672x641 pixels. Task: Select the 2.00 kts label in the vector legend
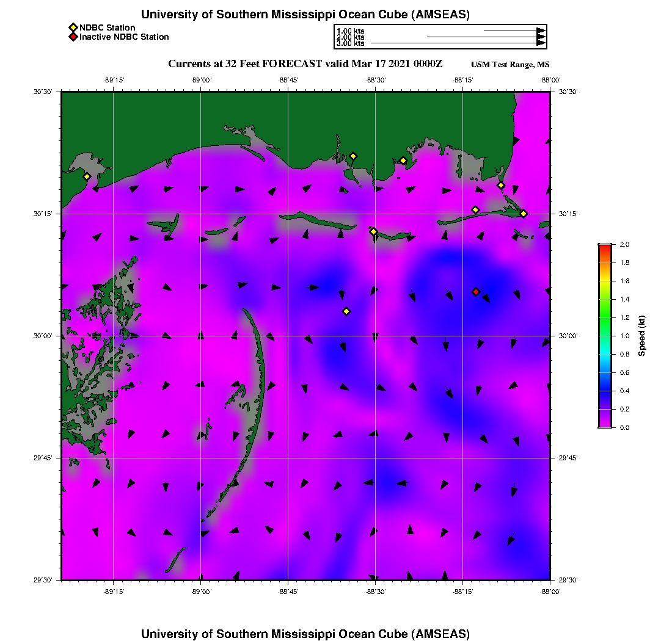(x=350, y=37)
